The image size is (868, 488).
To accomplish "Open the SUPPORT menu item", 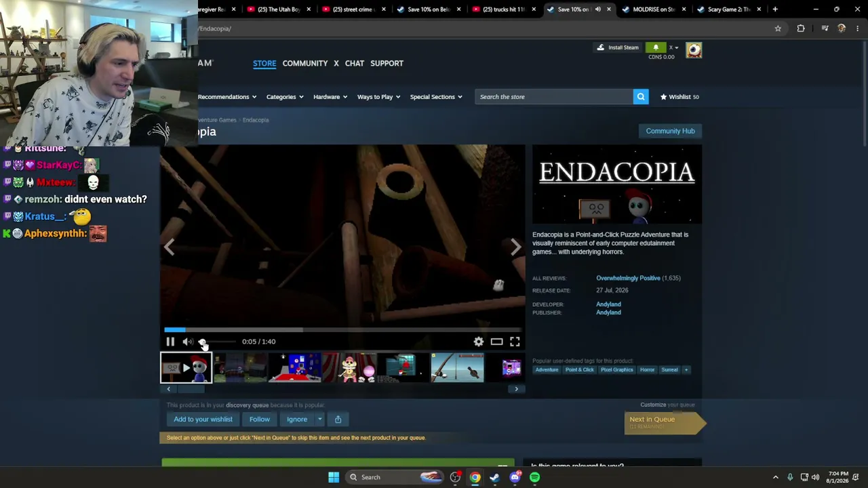I will pos(387,63).
